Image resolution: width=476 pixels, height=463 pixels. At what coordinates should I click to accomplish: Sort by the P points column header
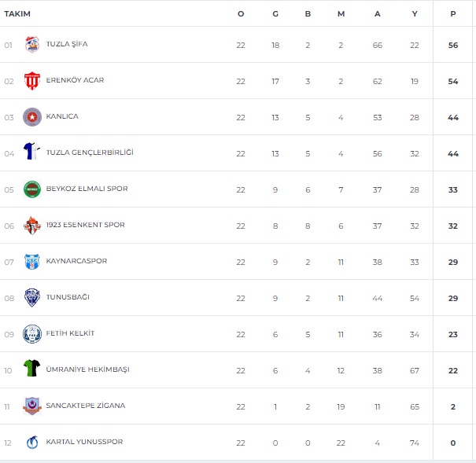pyautogui.click(x=453, y=14)
